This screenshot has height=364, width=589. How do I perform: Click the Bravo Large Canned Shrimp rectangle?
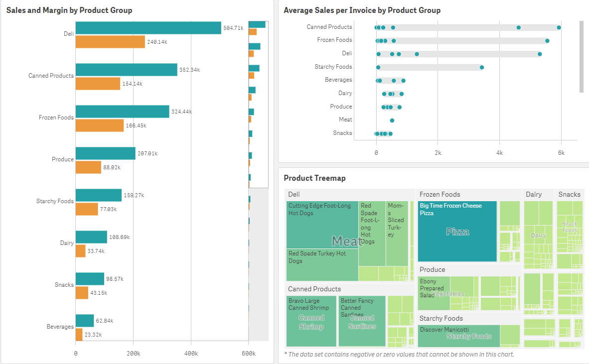311,321
